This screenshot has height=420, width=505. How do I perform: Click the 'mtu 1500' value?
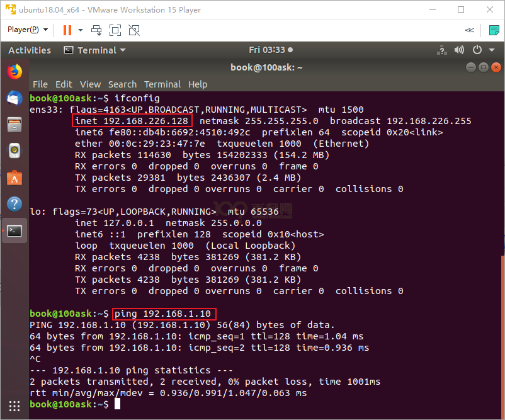[x=341, y=110]
